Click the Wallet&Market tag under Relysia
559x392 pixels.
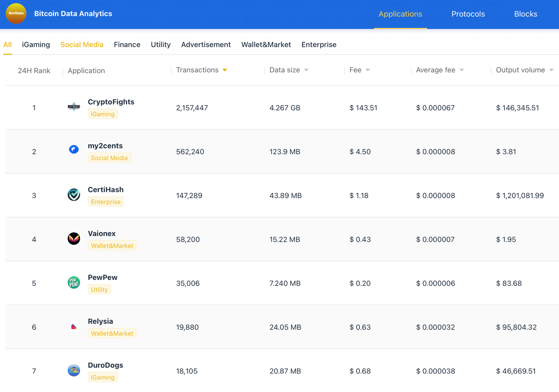(x=112, y=333)
